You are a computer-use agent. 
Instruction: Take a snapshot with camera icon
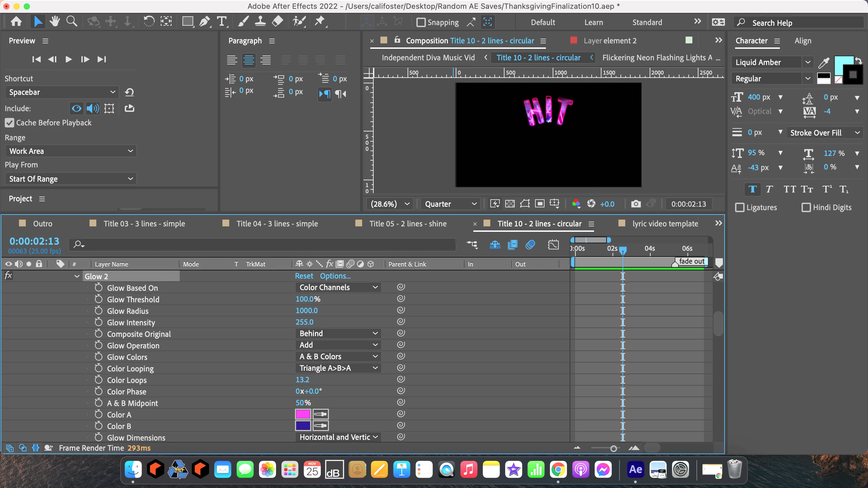[636, 204]
